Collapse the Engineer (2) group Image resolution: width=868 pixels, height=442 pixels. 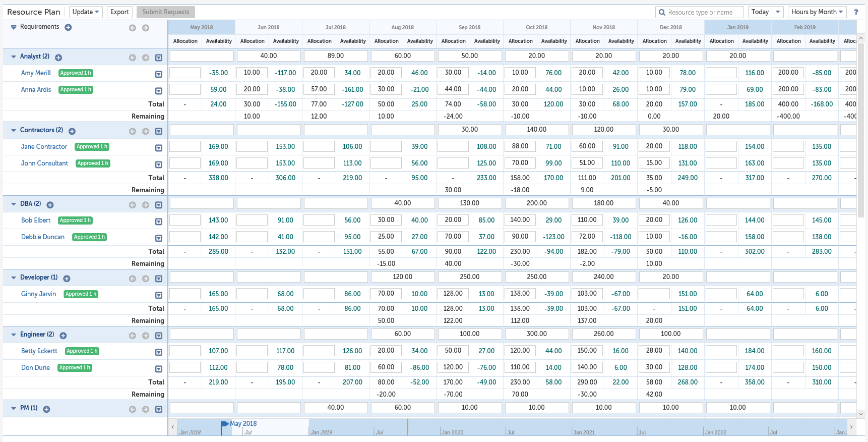[14, 335]
